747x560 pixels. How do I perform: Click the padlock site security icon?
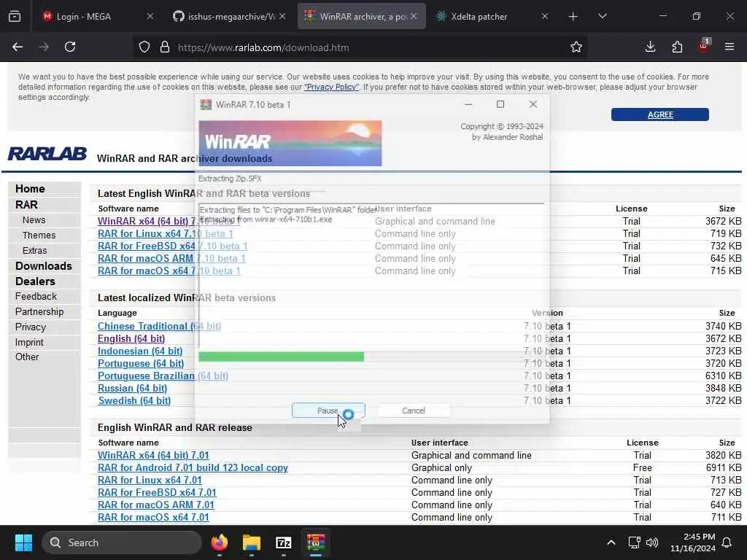(165, 47)
